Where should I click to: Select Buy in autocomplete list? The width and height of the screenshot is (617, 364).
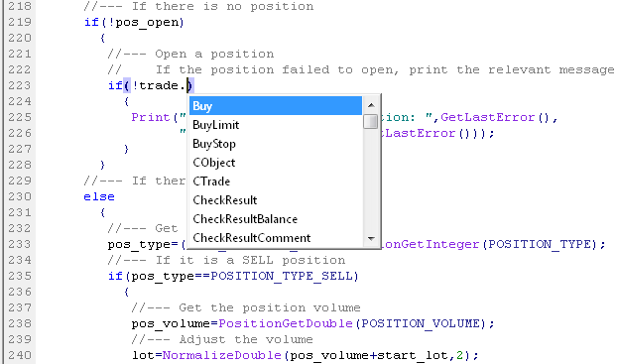tap(276, 106)
